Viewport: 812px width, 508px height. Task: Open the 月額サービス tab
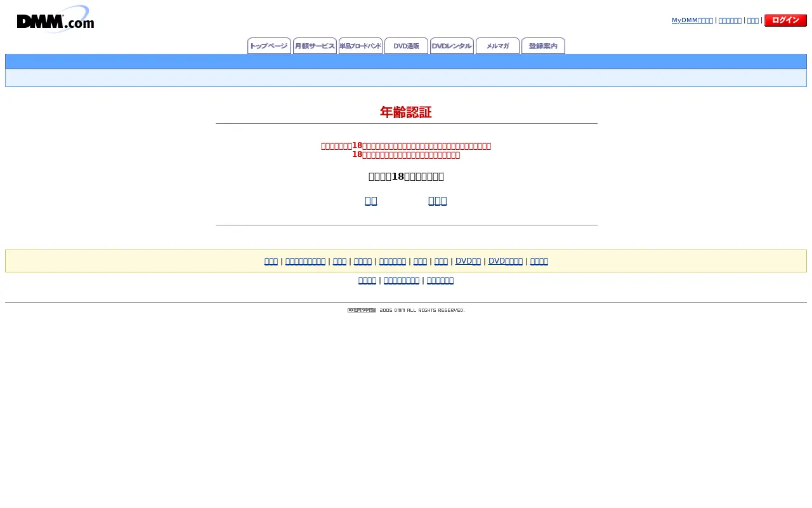315,46
